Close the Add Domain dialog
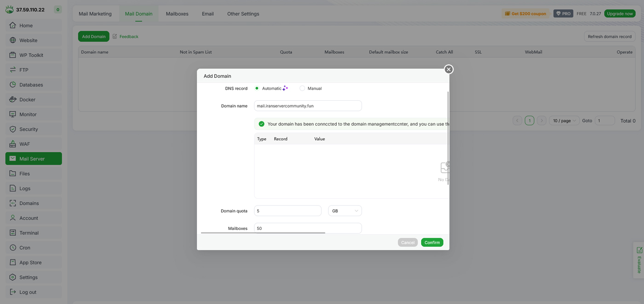Viewport: 644px width, 304px height. point(448,69)
